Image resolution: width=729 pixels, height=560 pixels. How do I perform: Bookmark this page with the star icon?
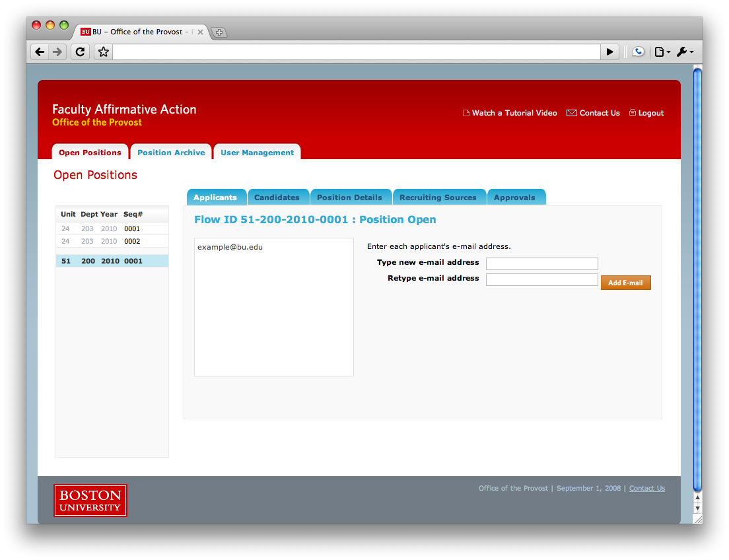103,52
